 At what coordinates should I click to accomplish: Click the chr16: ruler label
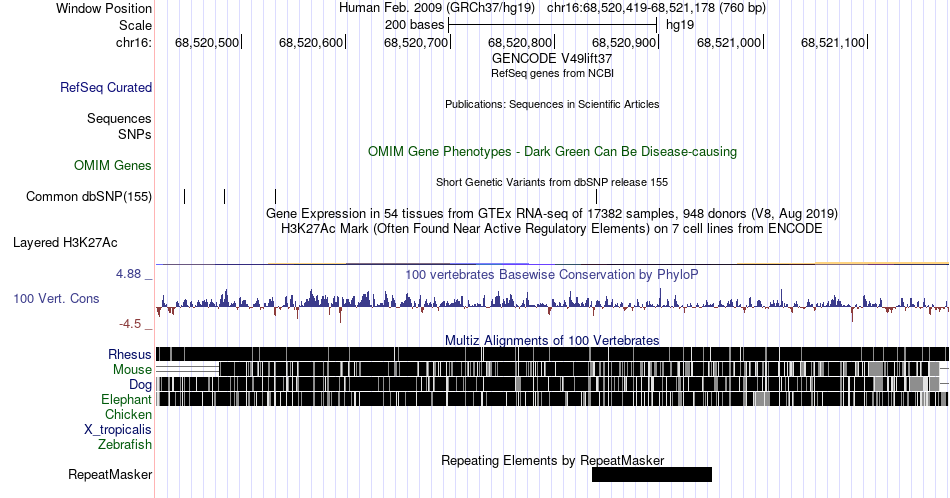tap(134, 42)
